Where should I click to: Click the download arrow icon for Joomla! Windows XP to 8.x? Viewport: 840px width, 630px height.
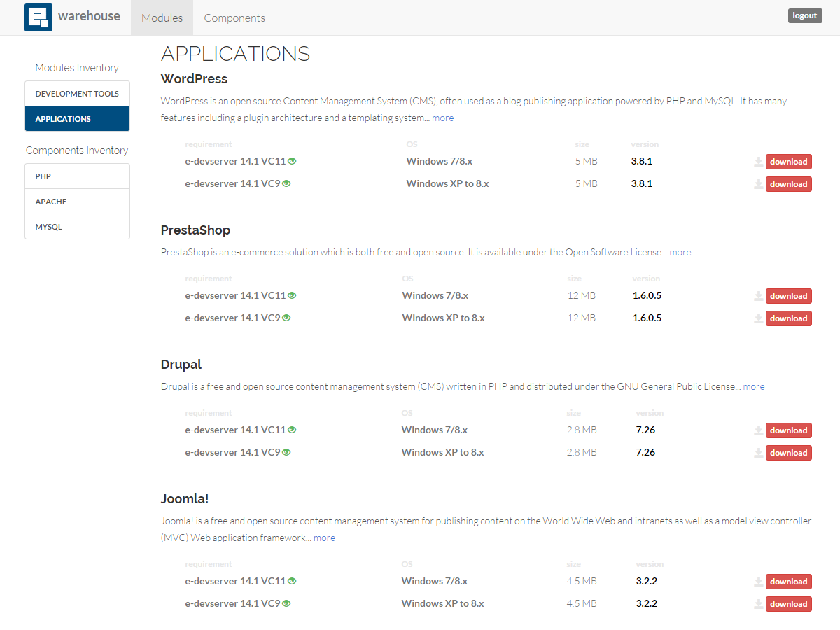pyautogui.click(x=758, y=603)
